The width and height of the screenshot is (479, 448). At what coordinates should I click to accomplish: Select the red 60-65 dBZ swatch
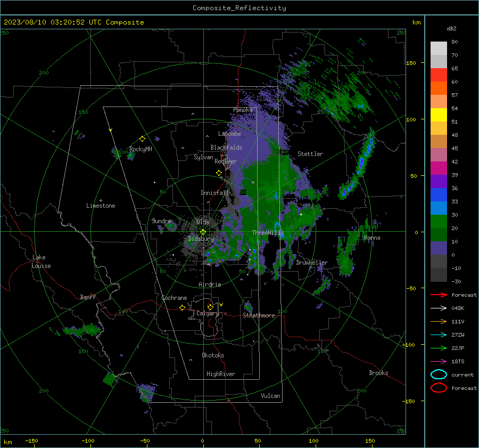[x=439, y=75]
